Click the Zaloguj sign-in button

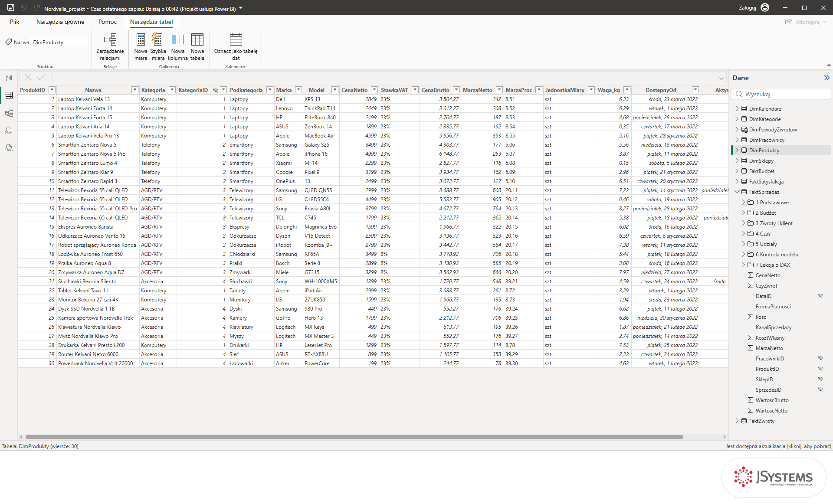748,8
